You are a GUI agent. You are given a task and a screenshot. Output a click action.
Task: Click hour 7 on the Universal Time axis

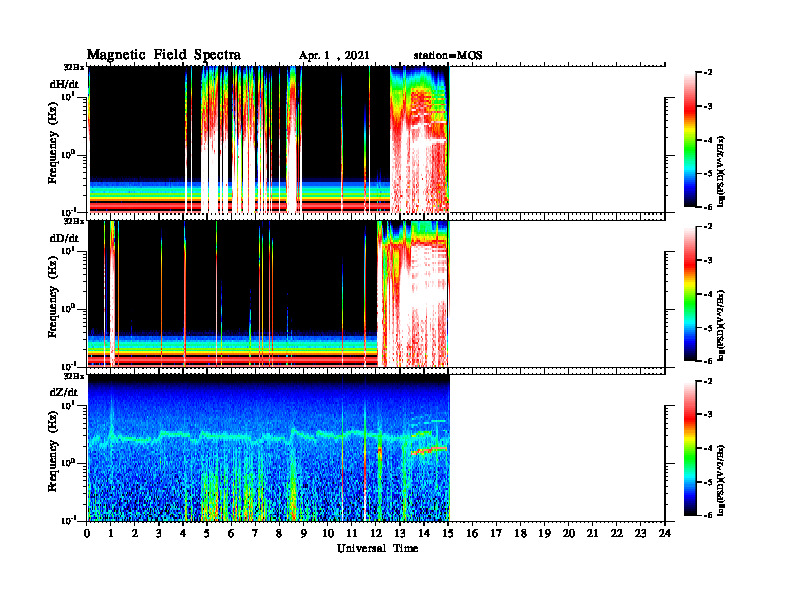click(x=255, y=533)
